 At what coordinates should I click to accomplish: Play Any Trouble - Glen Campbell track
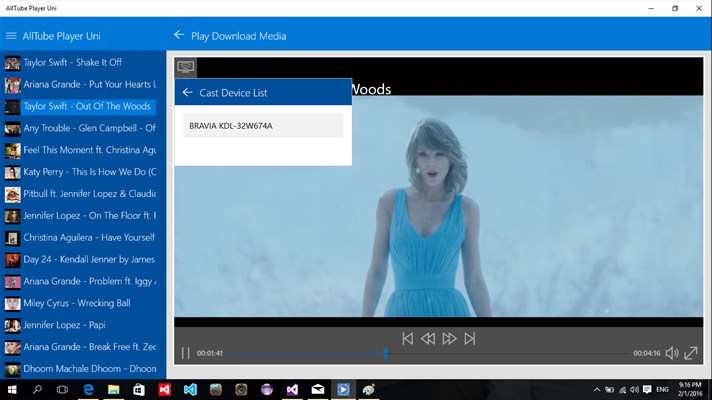click(x=80, y=128)
